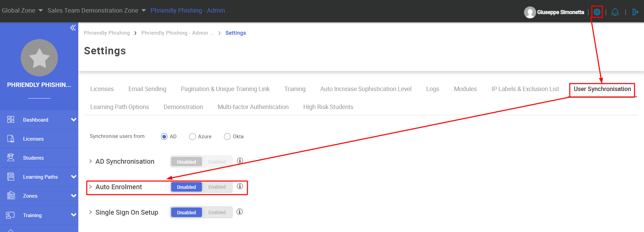The image size is (644, 232).
Task: Click Phriendly Phishing - Admin top bar link
Action: 191,11
